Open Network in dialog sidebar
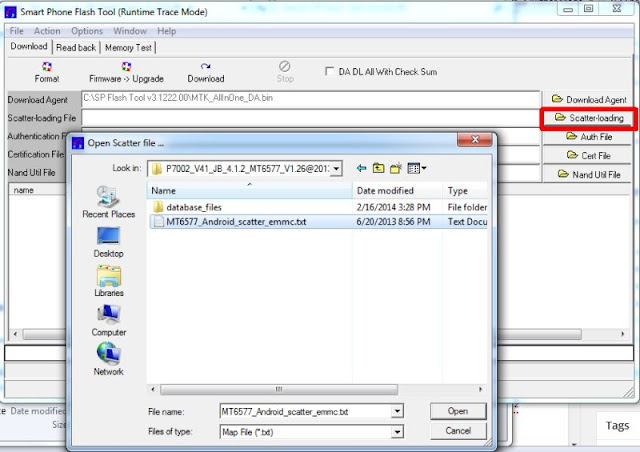Viewport: 640px width, 452px height. click(x=109, y=358)
